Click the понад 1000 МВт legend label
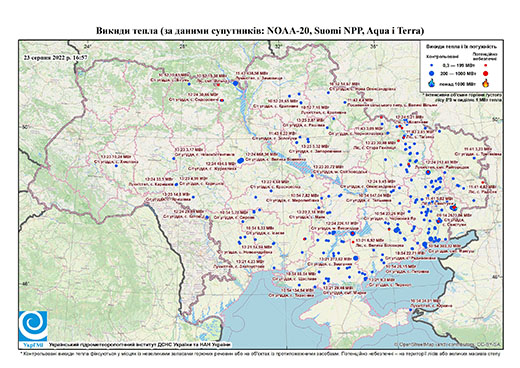The width and height of the screenshot is (520, 368). (x=456, y=83)
